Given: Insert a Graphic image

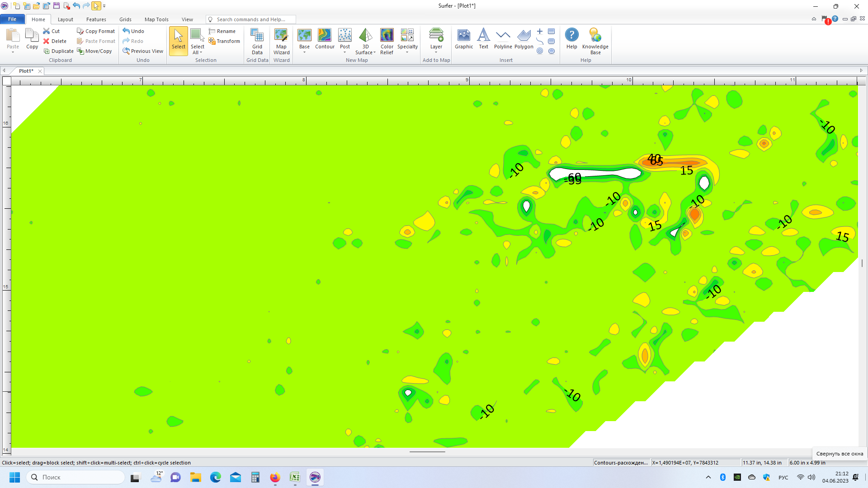Looking at the screenshot, I should [464, 39].
